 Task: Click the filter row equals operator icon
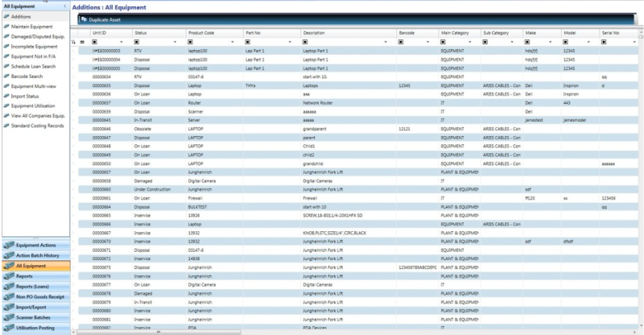(x=82, y=42)
